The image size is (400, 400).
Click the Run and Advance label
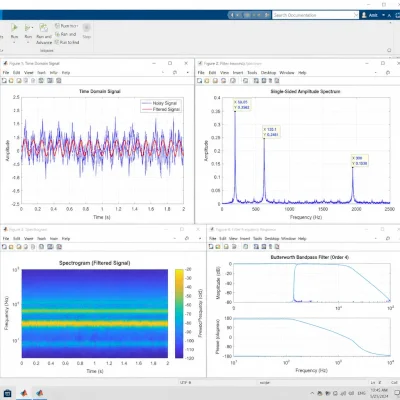[x=44, y=39]
